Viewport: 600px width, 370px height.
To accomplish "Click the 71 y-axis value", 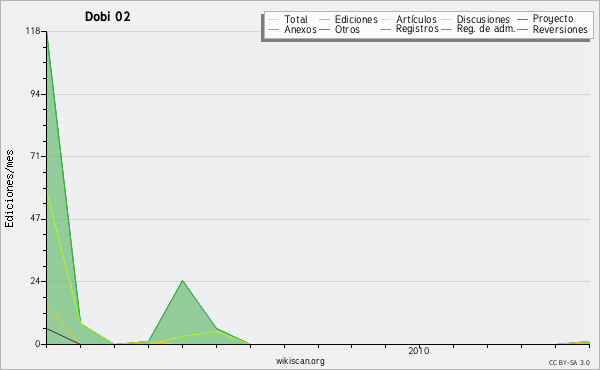I will click(x=36, y=156).
